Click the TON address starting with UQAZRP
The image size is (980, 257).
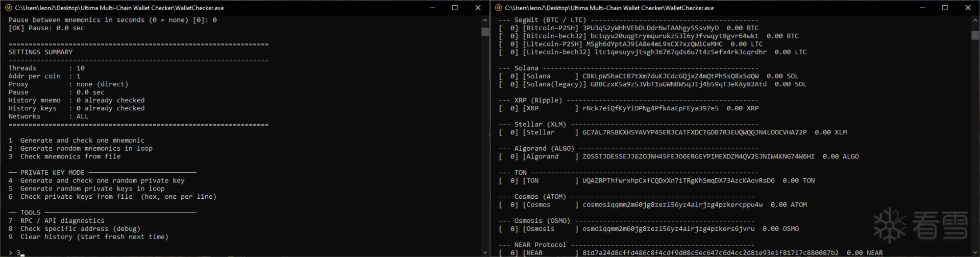click(678, 180)
